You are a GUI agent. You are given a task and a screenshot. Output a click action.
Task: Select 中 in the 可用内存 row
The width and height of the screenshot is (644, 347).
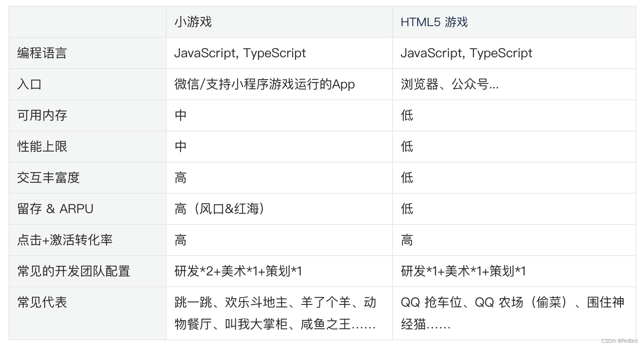pyautogui.click(x=181, y=115)
